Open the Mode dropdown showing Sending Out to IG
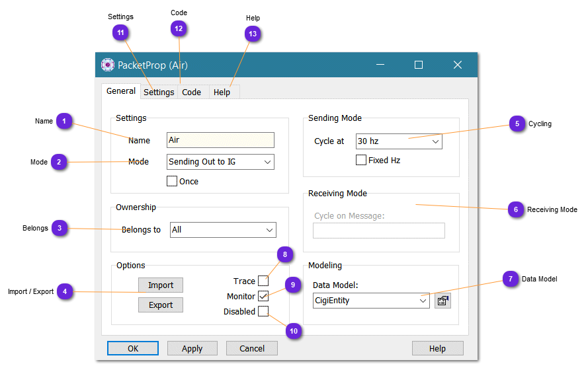The width and height of the screenshot is (588, 366). tap(220, 162)
